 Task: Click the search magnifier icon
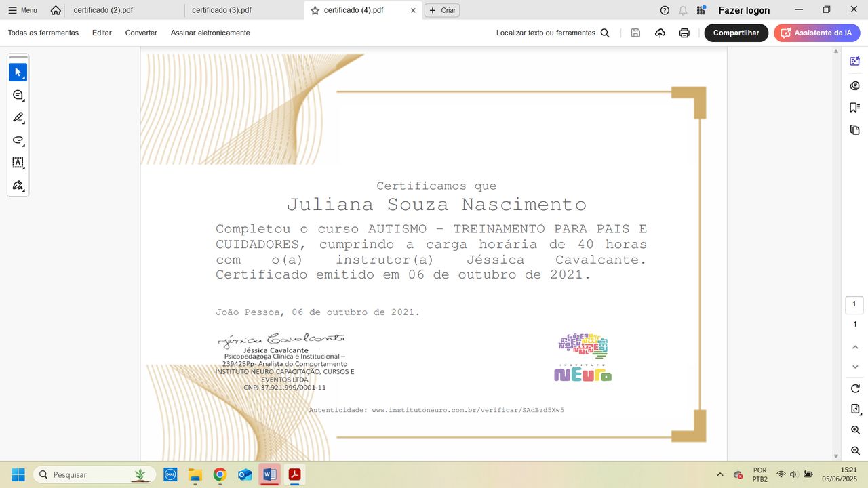(x=605, y=33)
